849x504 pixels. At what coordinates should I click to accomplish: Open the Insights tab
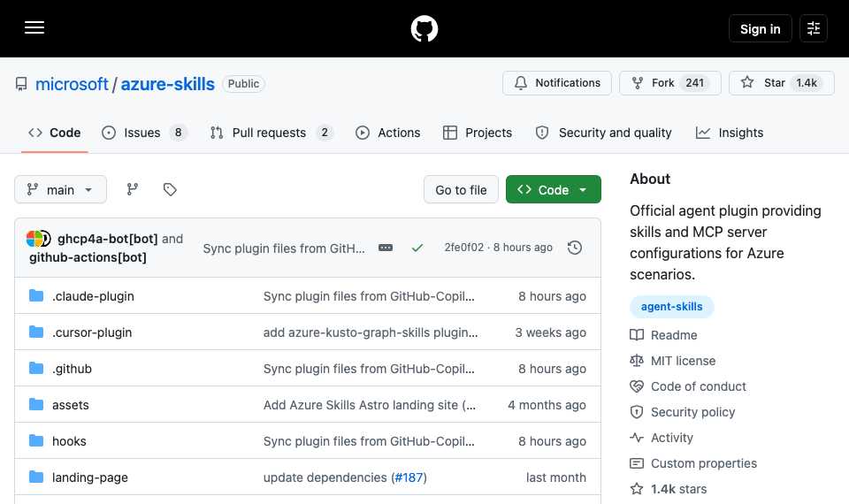coord(730,133)
